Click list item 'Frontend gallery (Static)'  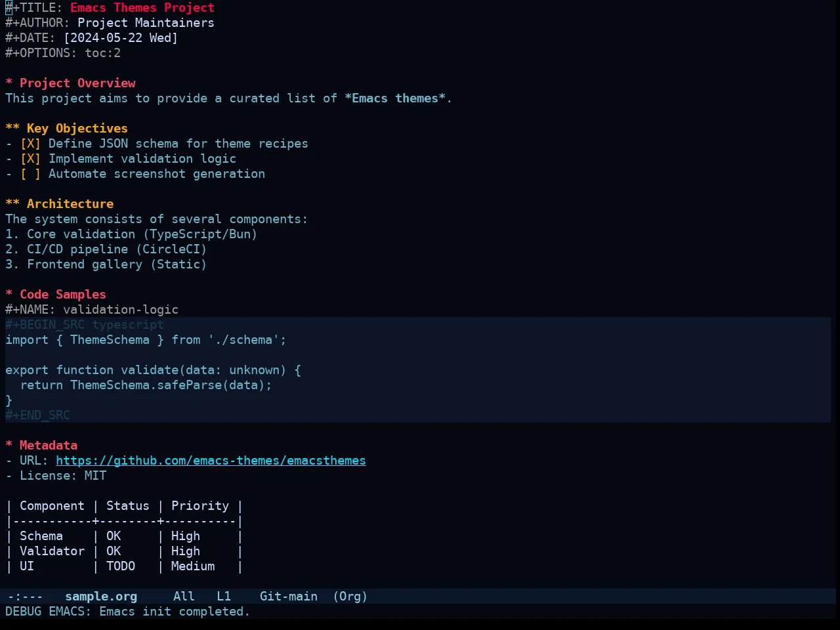click(117, 264)
